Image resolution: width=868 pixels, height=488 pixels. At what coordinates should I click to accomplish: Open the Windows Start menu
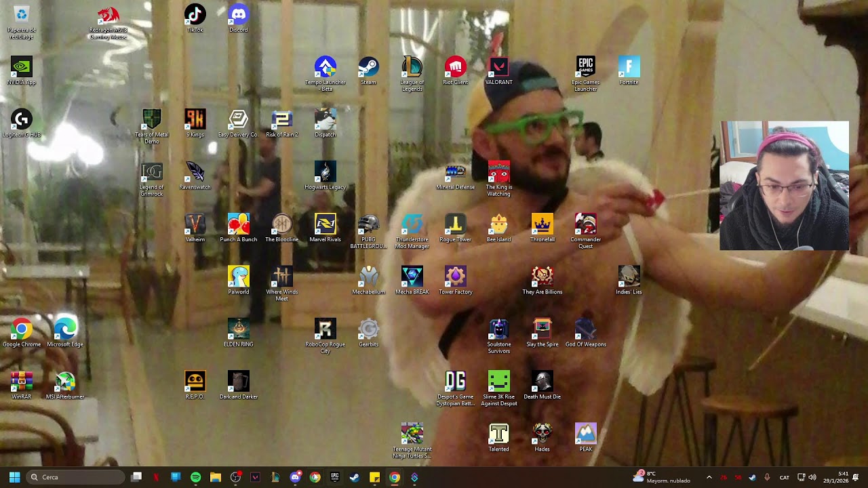click(14, 477)
